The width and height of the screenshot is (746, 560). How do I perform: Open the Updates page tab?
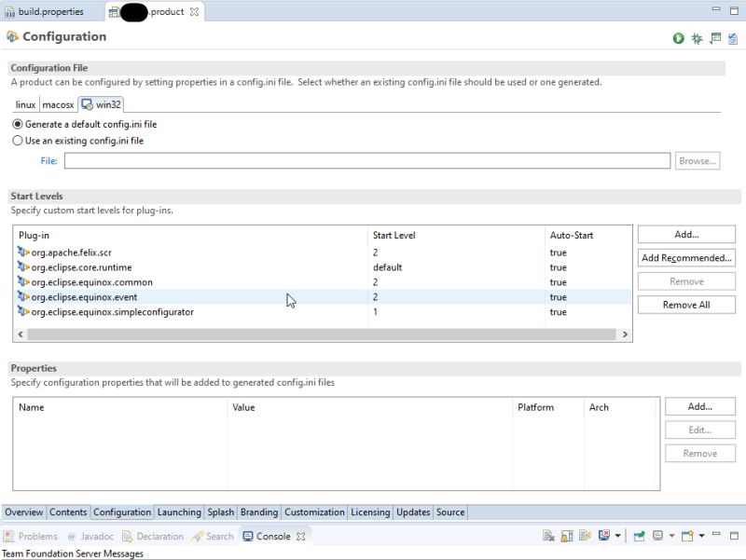413,512
